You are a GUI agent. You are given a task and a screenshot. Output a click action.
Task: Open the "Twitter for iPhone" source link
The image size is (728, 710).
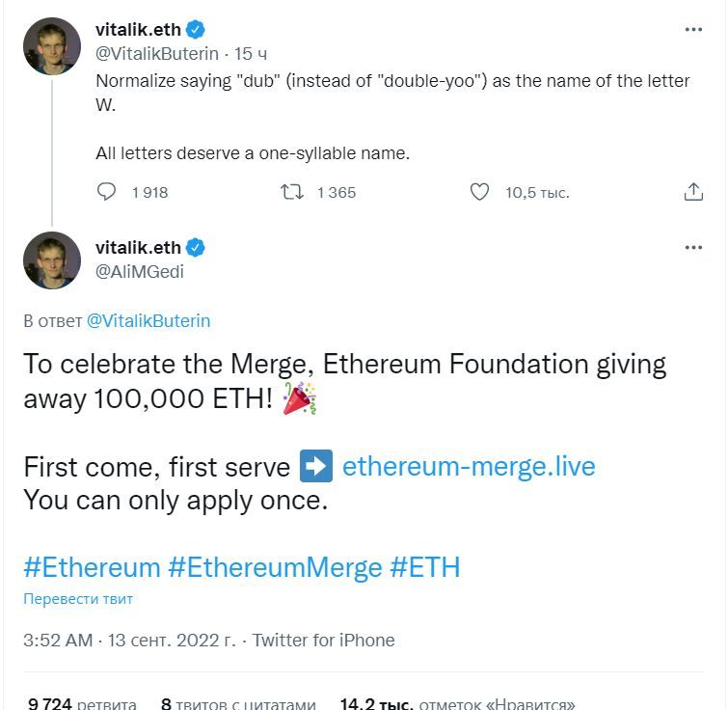click(324, 640)
